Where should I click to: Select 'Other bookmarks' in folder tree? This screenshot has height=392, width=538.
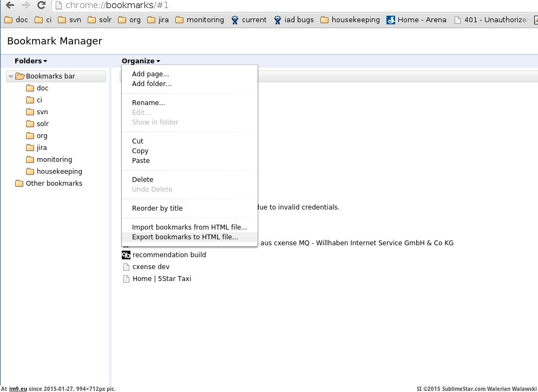(x=54, y=184)
